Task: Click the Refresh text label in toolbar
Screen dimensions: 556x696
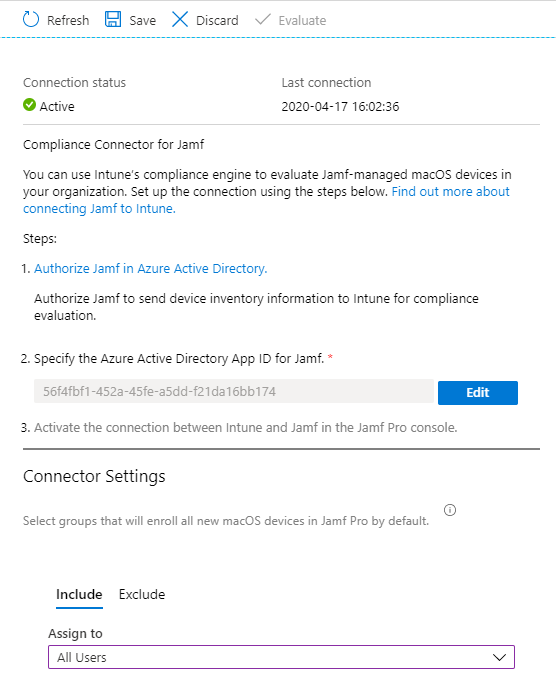Action: pos(68,20)
